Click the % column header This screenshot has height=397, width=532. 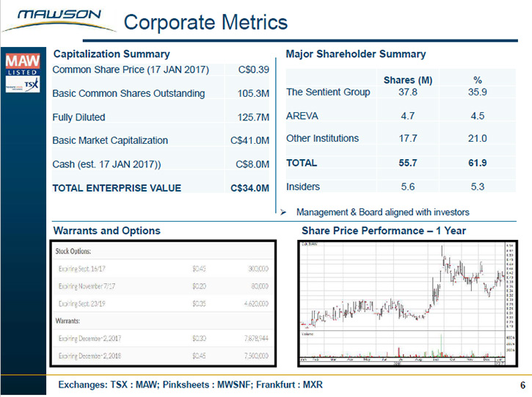[x=478, y=80]
